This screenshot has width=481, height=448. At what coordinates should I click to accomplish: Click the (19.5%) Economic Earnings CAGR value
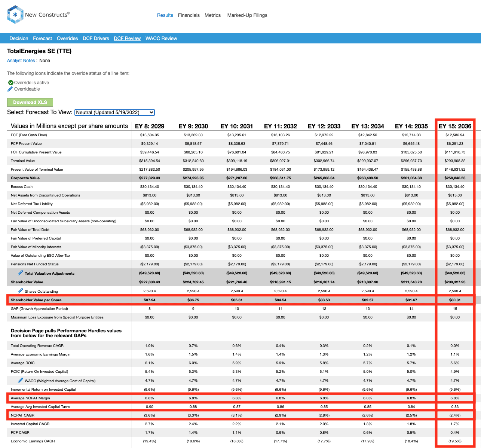coord(455,441)
